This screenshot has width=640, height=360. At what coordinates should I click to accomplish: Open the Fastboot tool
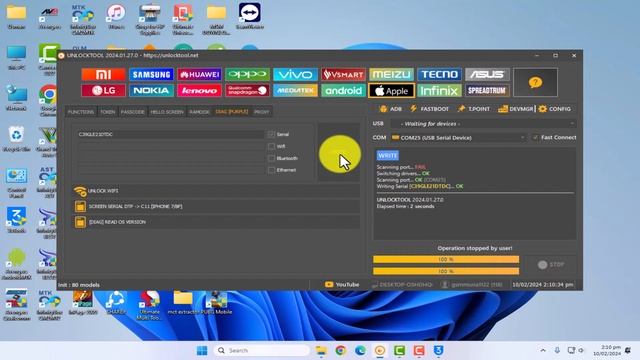pyautogui.click(x=429, y=109)
